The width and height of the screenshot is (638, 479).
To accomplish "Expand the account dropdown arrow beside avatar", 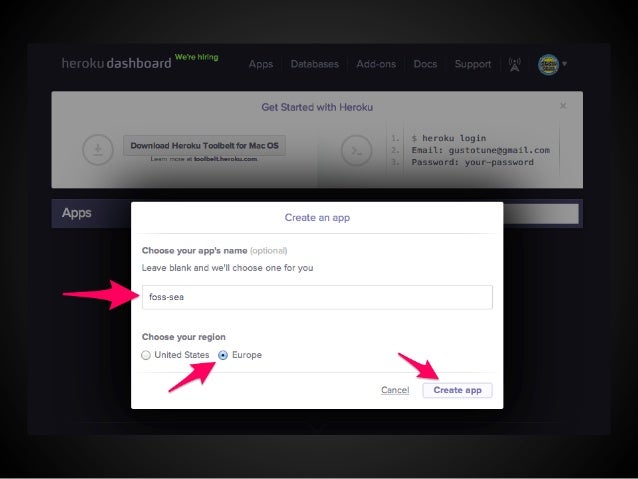I will click(x=564, y=64).
